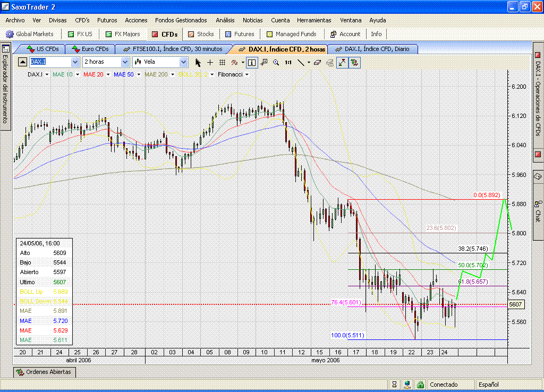Click the 5607 current price marker
The image size is (544, 392).
tap(517, 304)
